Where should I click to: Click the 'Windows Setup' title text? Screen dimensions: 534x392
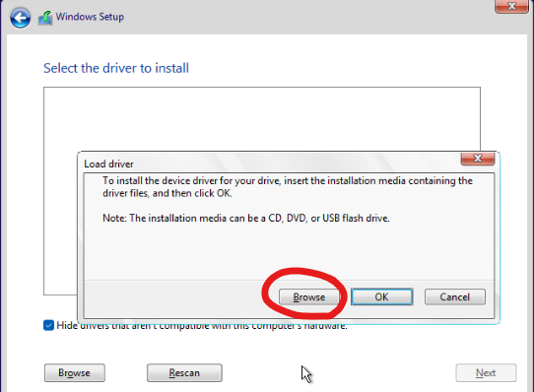[90, 17]
